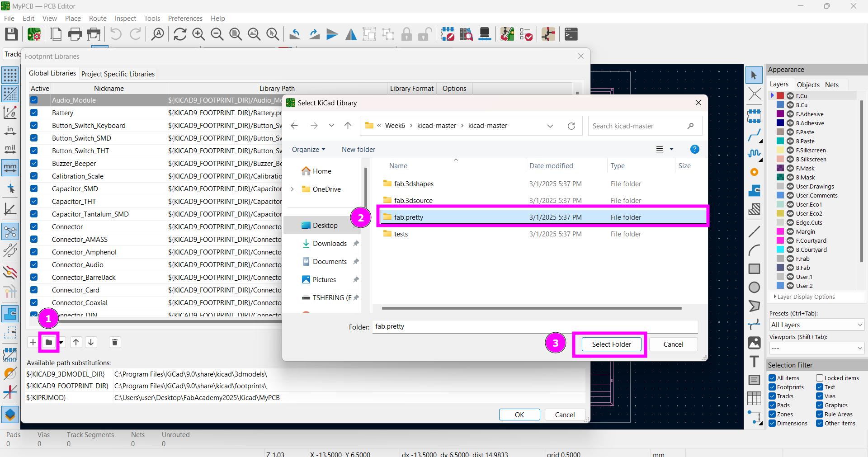
Task: Click the B.Cu blue color swatch
Action: point(780,105)
